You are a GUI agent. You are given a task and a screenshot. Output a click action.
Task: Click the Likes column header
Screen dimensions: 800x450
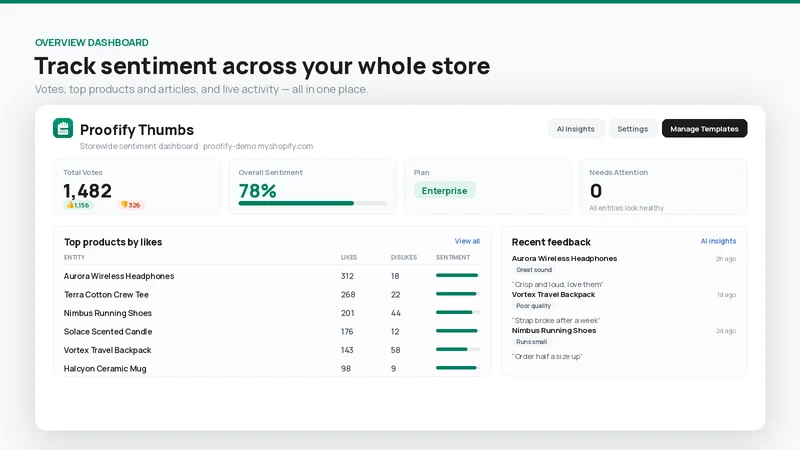[x=349, y=258]
